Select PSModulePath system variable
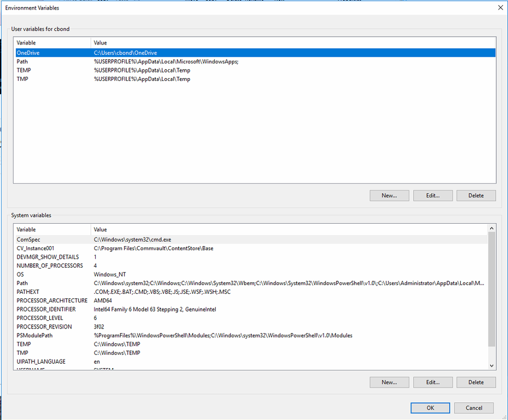This screenshot has height=420, width=508. (251, 336)
